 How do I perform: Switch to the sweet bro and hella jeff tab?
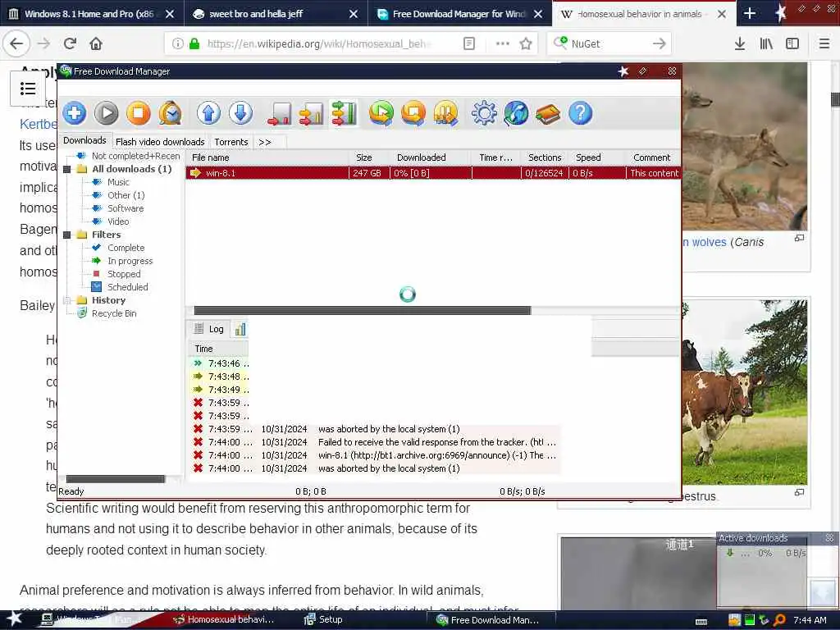(276, 14)
